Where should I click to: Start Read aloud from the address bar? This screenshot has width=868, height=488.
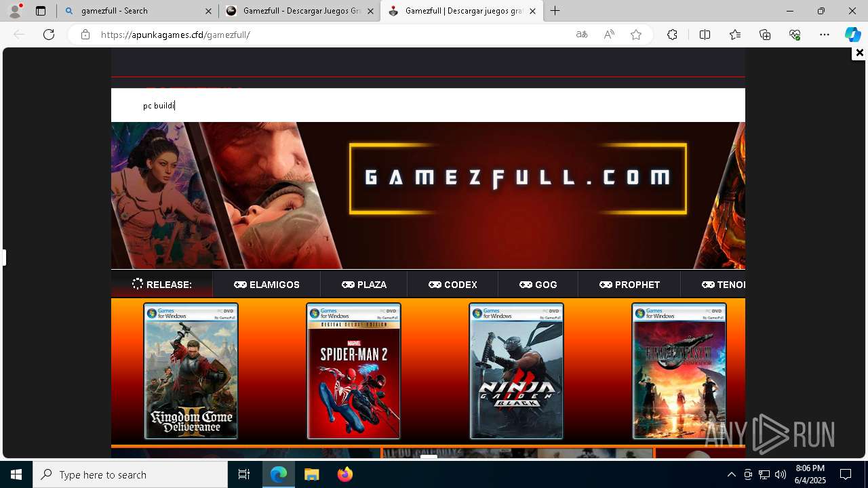click(x=609, y=35)
